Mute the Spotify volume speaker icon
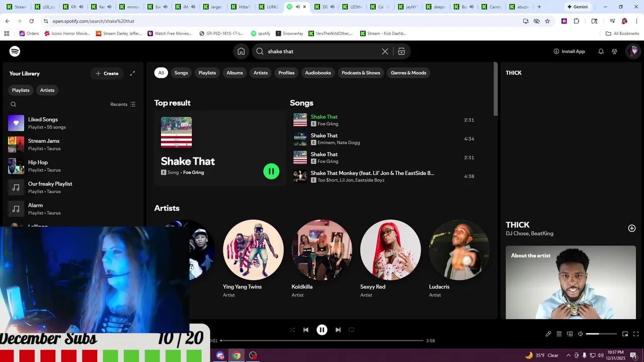This screenshot has height=362, width=644. coord(580,334)
